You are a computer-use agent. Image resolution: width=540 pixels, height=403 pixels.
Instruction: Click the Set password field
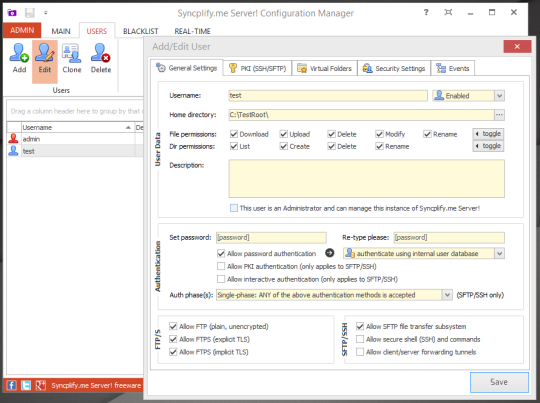pyautogui.click(x=271, y=237)
